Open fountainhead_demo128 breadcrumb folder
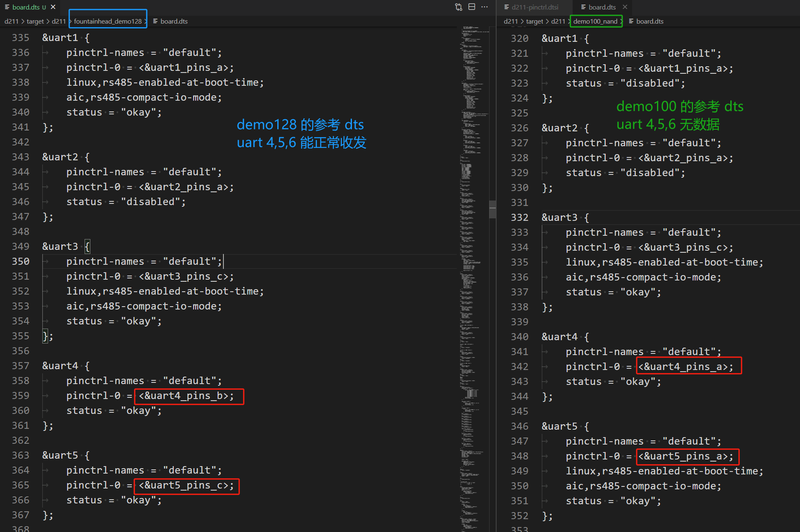 108,21
